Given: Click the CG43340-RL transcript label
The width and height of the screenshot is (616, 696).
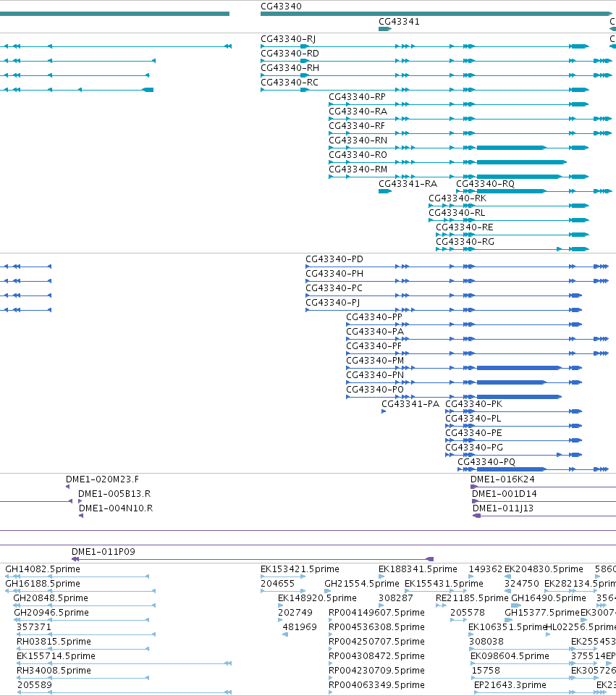Looking at the screenshot, I should pyautogui.click(x=457, y=213).
